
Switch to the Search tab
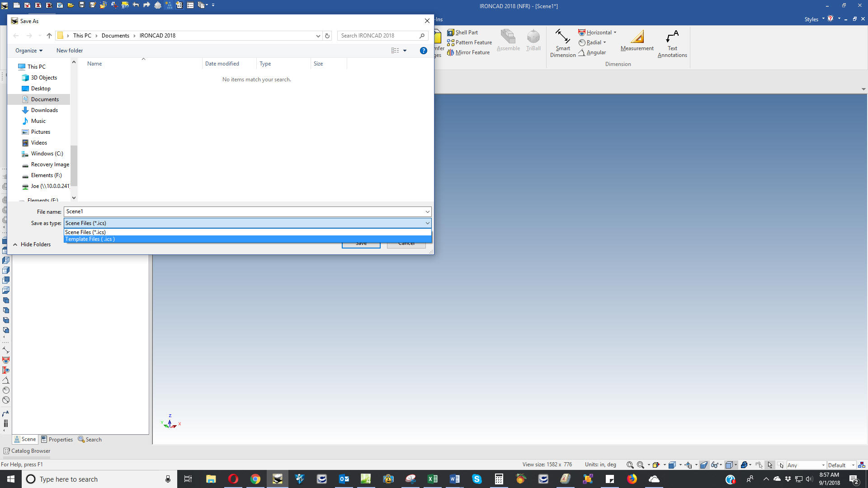pyautogui.click(x=90, y=439)
